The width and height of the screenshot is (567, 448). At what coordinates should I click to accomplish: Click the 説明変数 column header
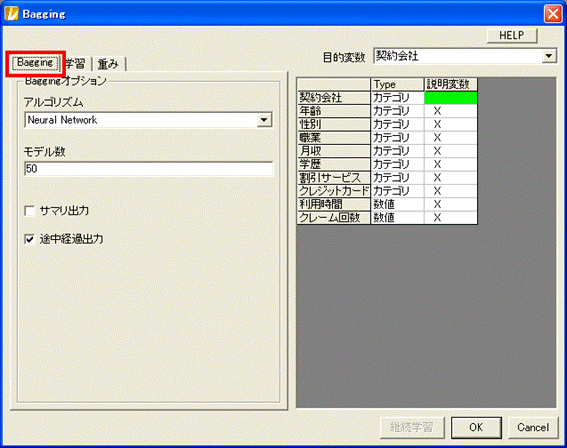(x=450, y=84)
